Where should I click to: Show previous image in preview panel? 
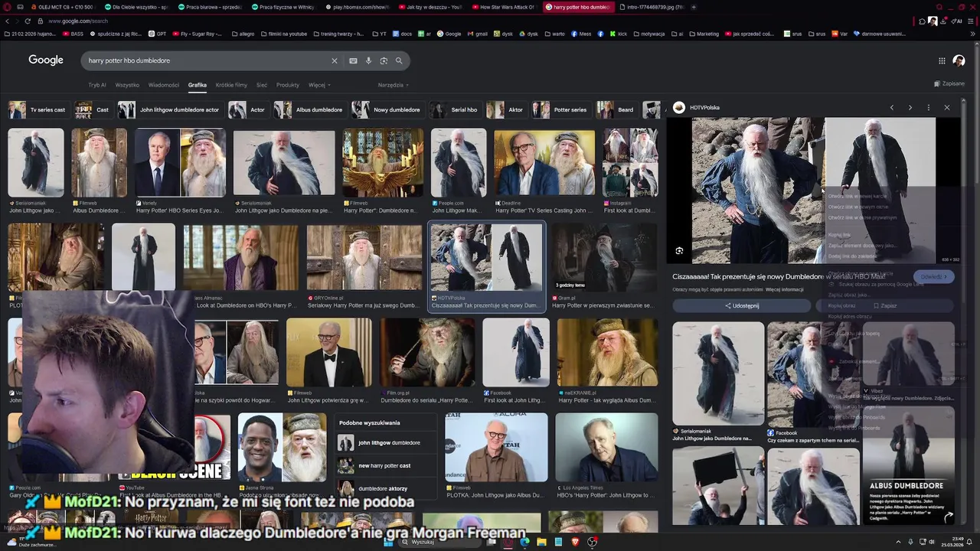tap(892, 108)
